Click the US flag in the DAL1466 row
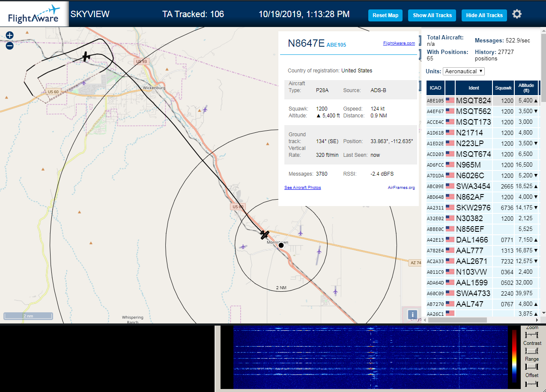 (x=450, y=240)
